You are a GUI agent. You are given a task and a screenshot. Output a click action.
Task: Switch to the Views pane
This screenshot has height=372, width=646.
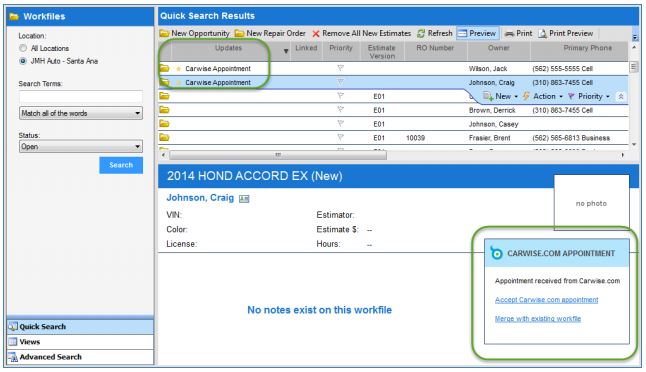pyautogui.click(x=80, y=342)
